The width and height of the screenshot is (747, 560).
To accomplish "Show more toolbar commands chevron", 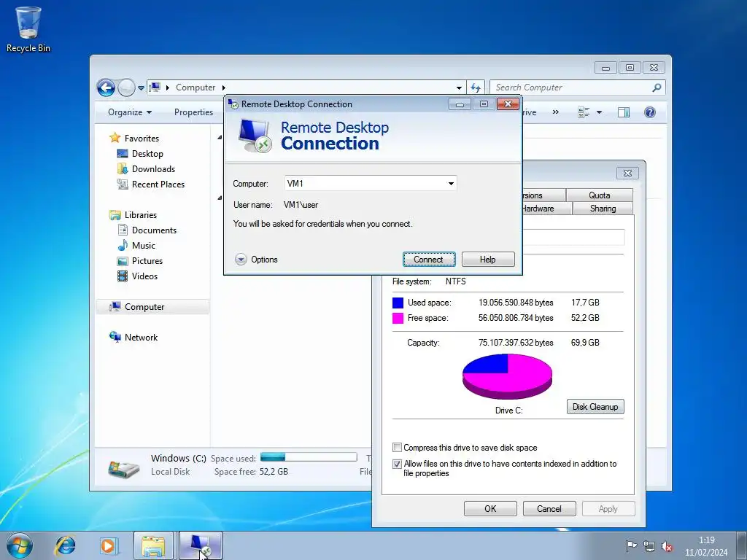I will pyautogui.click(x=555, y=112).
